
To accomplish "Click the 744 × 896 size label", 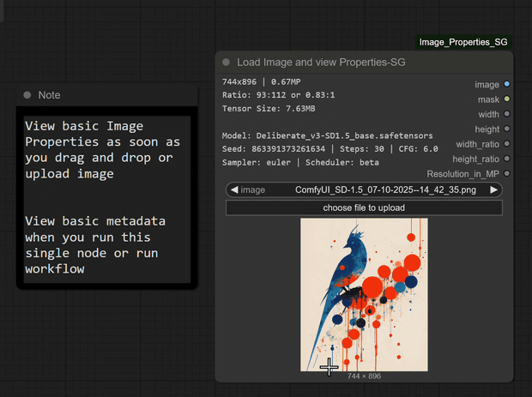I will pyautogui.click(x=364, y=376).
